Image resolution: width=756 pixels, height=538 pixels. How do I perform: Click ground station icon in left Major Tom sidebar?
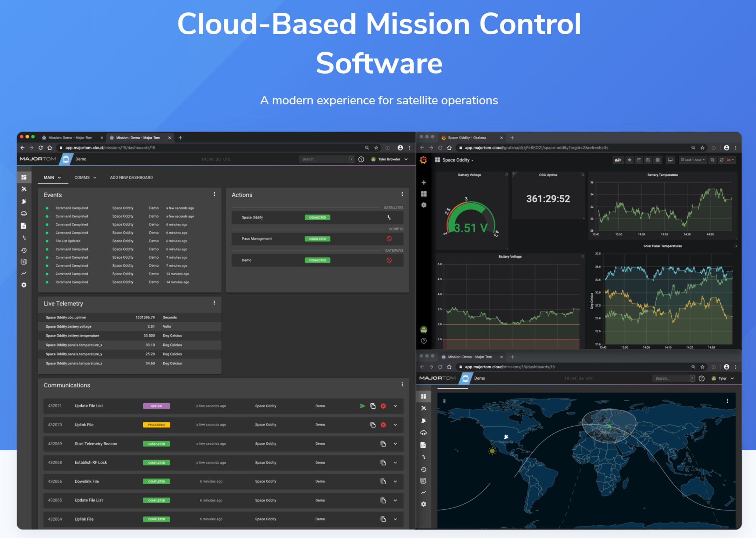tap(24, 201)
